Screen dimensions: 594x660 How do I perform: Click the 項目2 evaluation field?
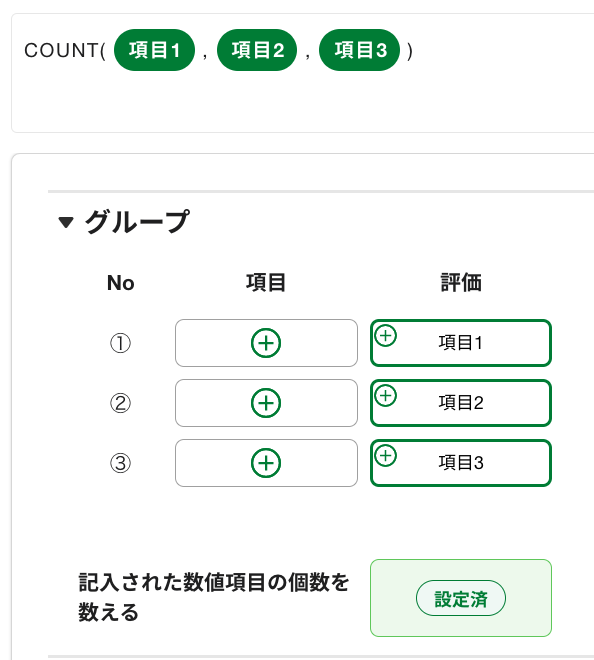click(x=461, y=403)
